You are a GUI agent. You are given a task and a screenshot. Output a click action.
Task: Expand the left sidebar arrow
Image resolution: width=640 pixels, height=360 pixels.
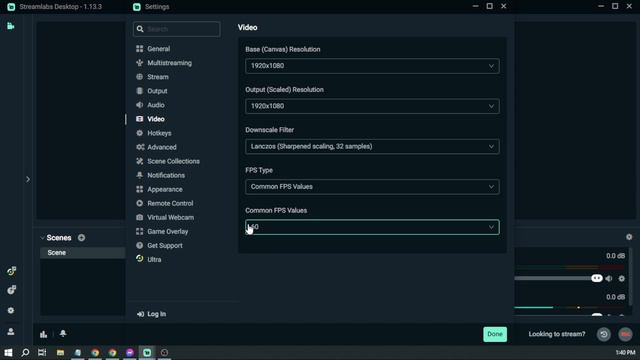[x=28, y=179]
